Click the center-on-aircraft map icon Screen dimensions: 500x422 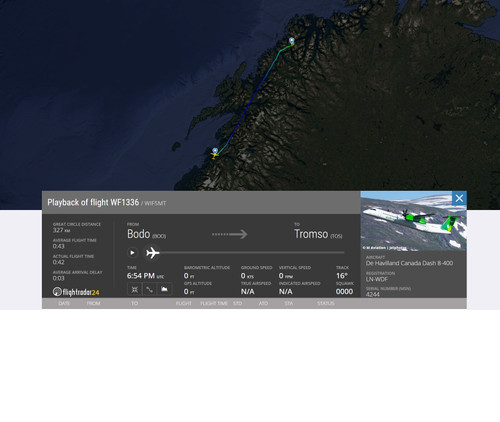pyautogui.click(x=135, y=289)
